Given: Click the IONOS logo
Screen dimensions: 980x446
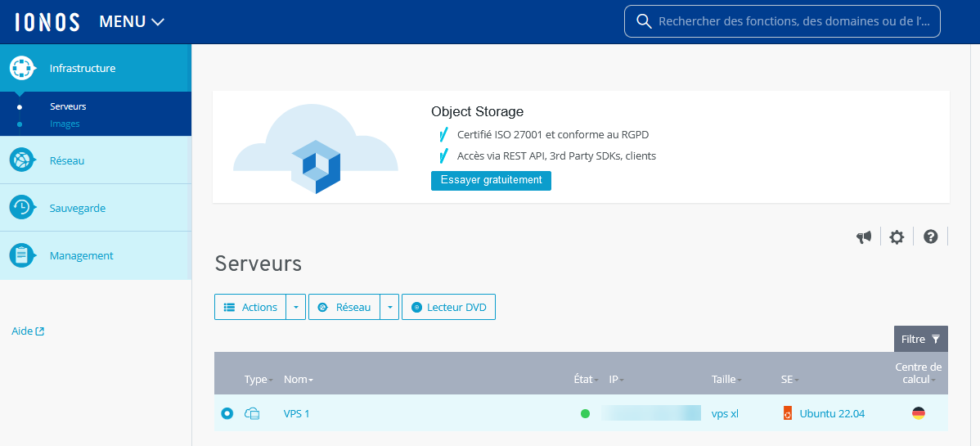Looking at the screenshot, I should (x=47, y=22).
